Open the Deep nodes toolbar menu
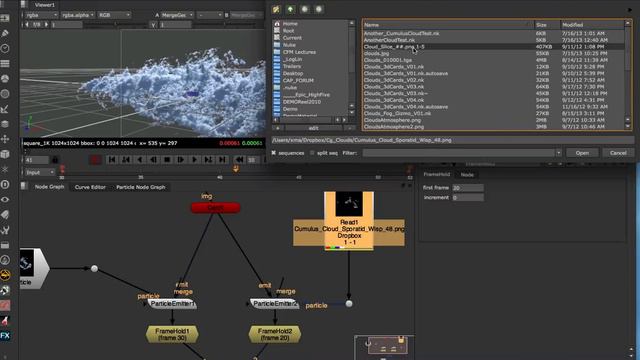 point(5,184)
